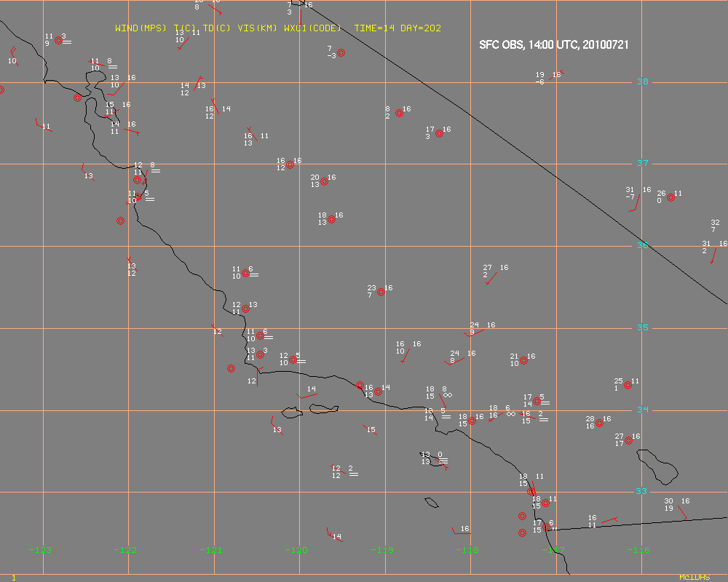Click the green longitude label -119
This screenshot has width=728, height=582.
pos(382,551)
